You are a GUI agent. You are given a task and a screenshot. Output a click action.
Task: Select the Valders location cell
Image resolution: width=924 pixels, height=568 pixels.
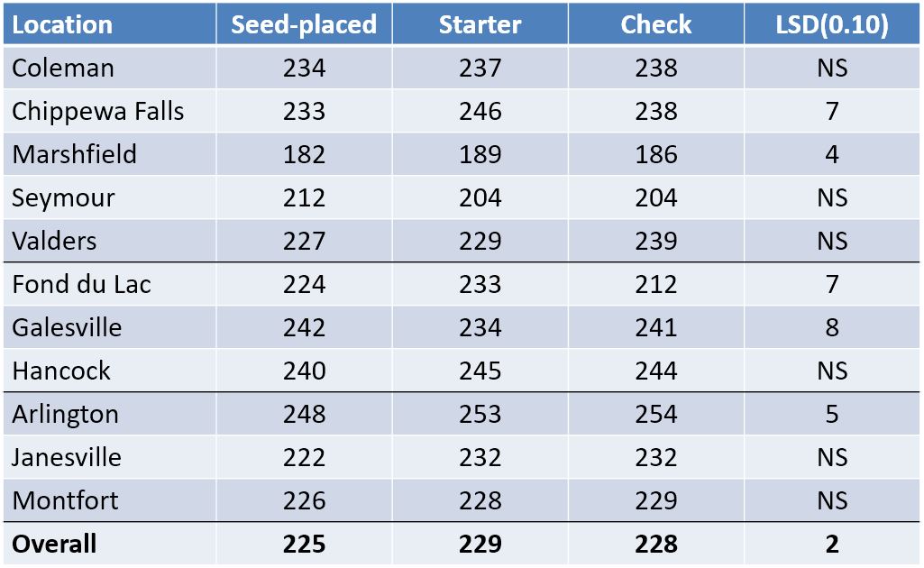(54, 241)
